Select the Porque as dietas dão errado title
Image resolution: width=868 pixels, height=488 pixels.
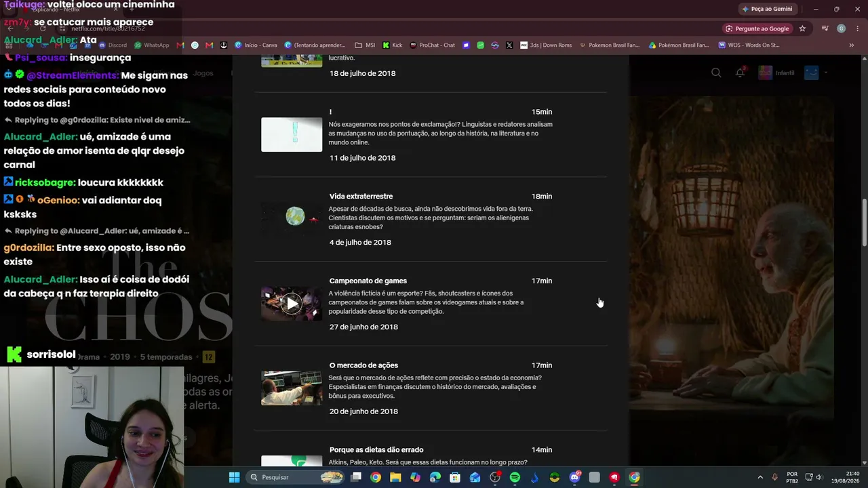[x=376, y=449]
